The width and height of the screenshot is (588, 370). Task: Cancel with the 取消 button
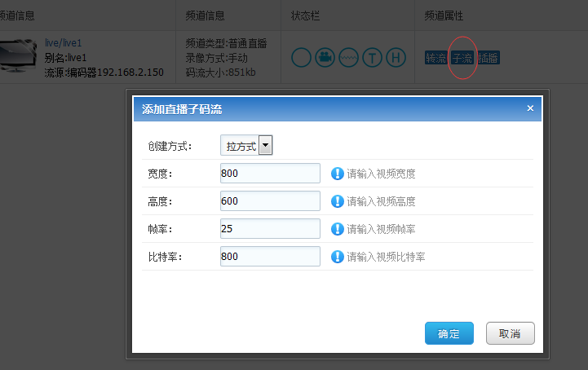pos(510,333)
